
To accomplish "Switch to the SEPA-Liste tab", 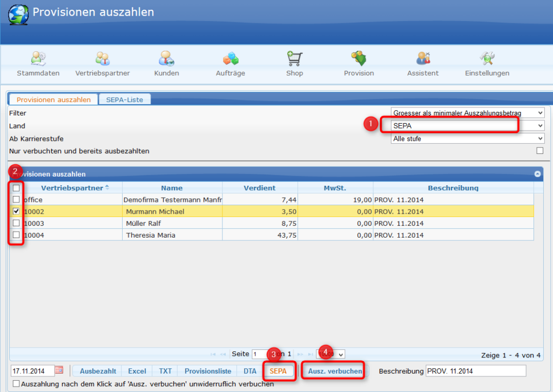I will [125, 99].
